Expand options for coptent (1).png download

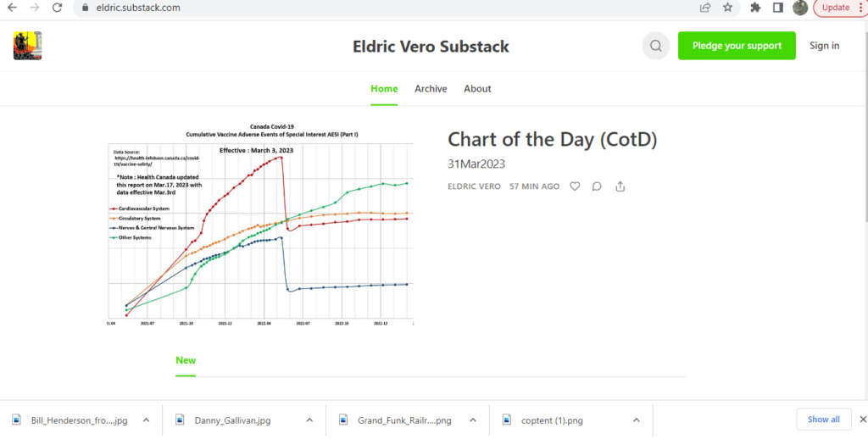click(x=637, y=420)
